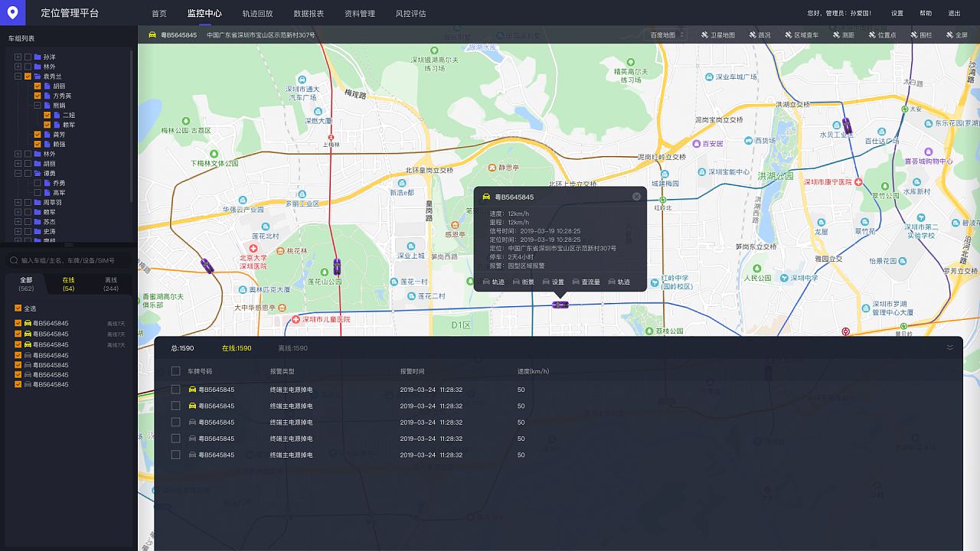Click the 百安居 shop marker on map

[x=697, y=143]
